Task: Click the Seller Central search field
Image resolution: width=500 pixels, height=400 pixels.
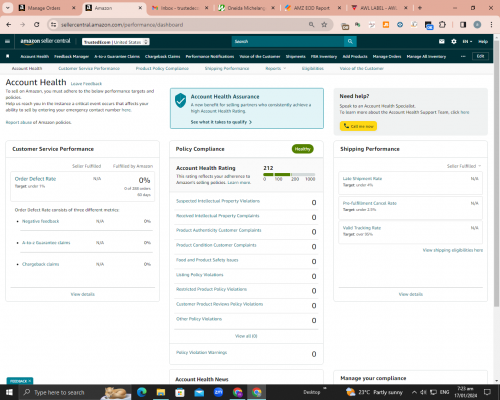Action: [x=288, y=41]
